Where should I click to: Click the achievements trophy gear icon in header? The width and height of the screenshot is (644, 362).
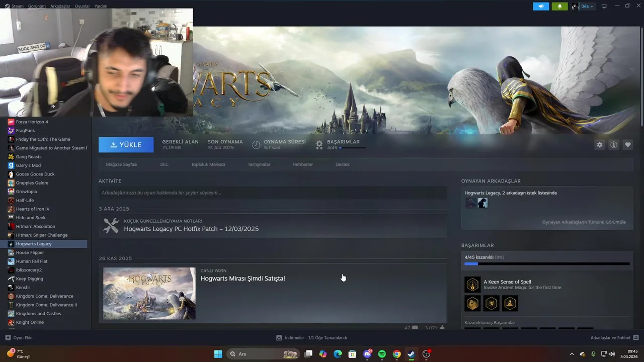(319, 145)
